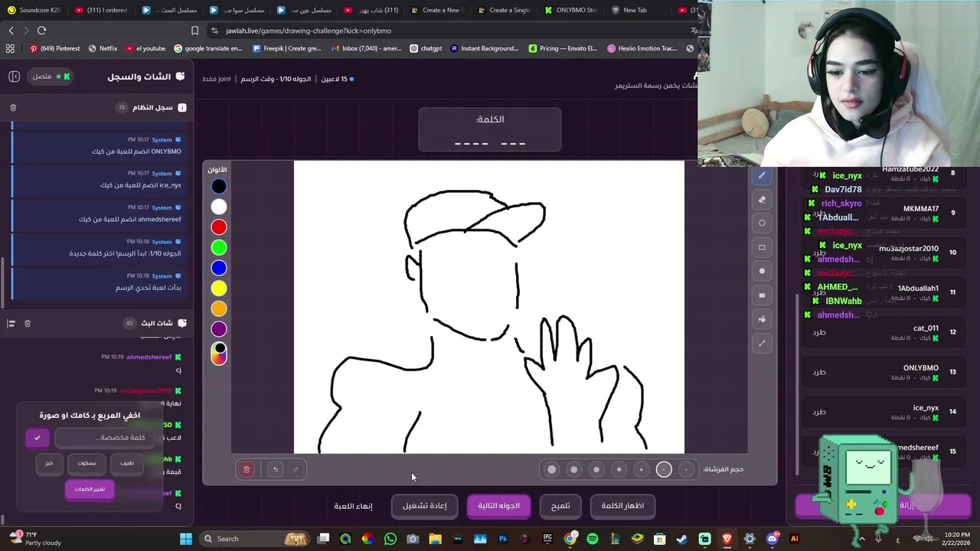The width and height of the screenshot is (980, 551).
Task: Choose the currently highlighted brush size
Action: [664, 469]
